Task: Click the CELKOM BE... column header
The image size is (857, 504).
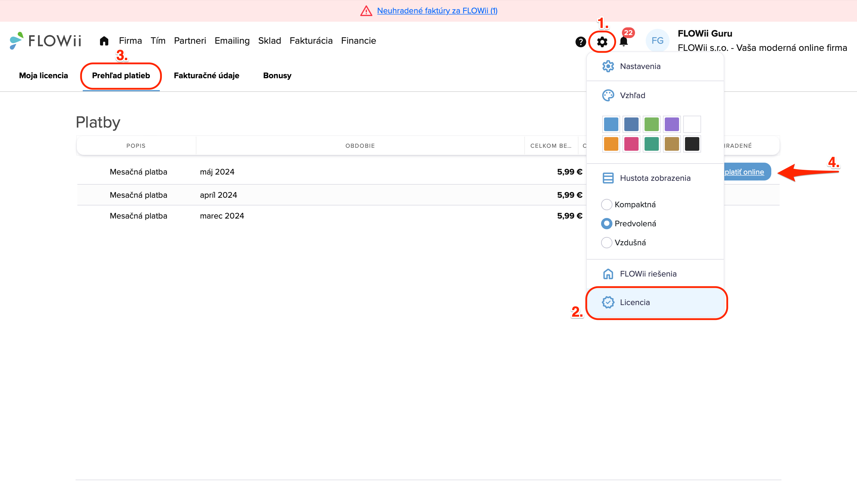Action: [x=551, y=146]
